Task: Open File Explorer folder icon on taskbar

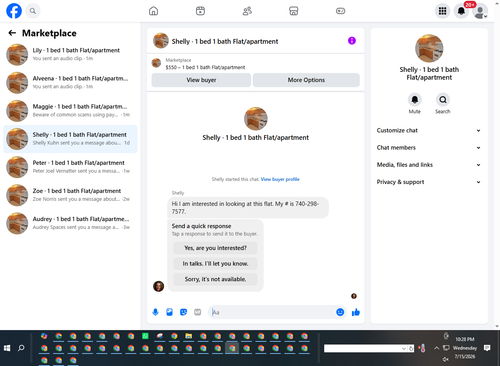Action: pos(189,336)
